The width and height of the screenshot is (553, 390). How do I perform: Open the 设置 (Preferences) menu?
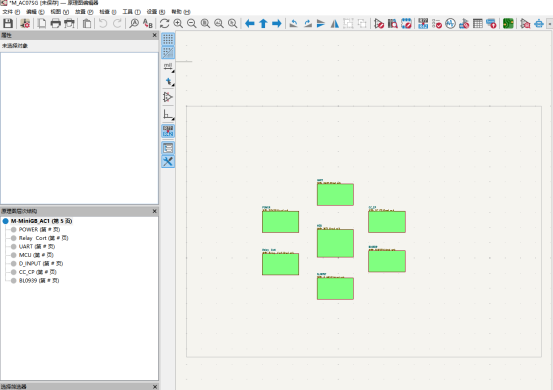tap(156, 12)
